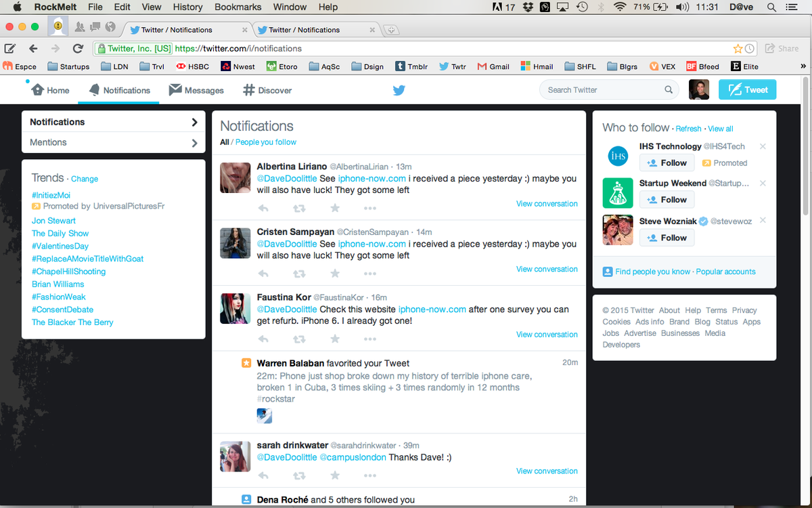The width and height of the screenshot is (812, 508).
Task: Switch to second Twitter / Notifications browser tab
Action: click(x=317, y=30)
